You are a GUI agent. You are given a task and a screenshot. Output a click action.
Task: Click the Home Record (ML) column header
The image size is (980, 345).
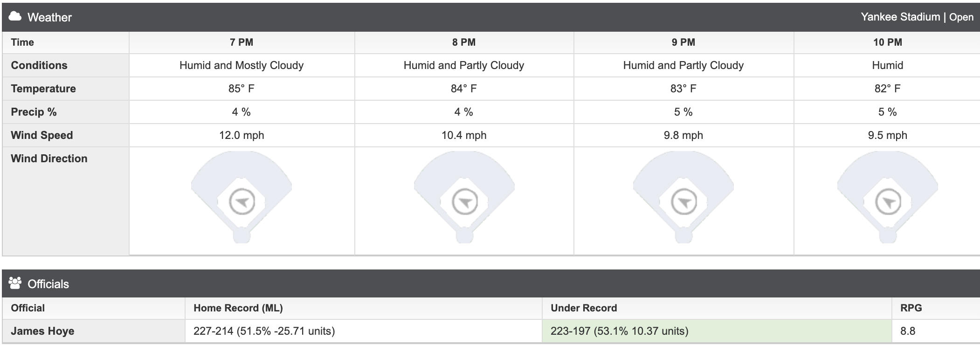238,308
